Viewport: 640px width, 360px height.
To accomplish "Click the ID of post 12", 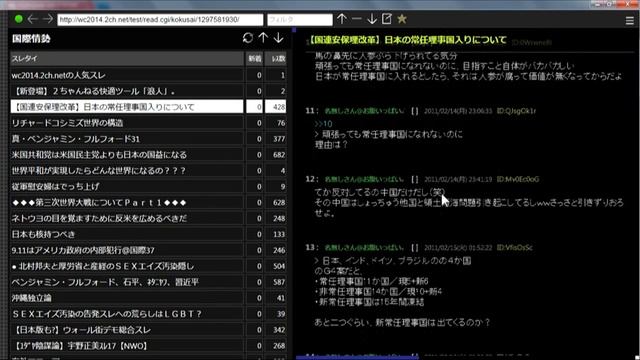I will coord(518,179).
